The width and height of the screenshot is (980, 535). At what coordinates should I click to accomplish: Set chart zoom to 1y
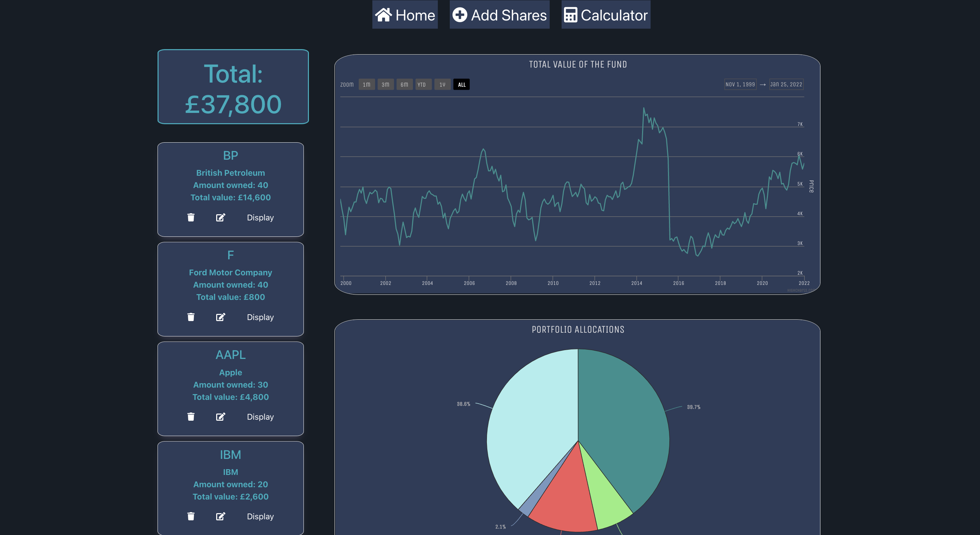443,85
